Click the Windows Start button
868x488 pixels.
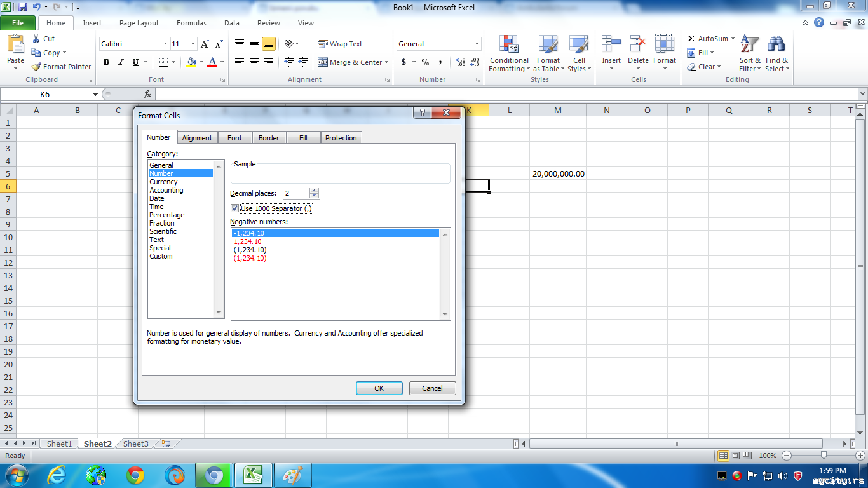pyautogui.click(x=16, y=475)
